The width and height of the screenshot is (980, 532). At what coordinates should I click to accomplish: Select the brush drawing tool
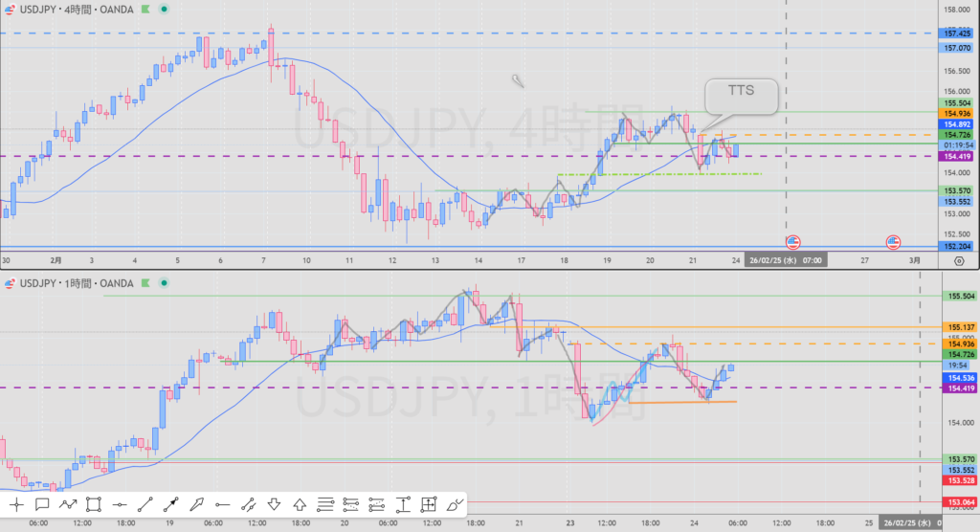455,503
